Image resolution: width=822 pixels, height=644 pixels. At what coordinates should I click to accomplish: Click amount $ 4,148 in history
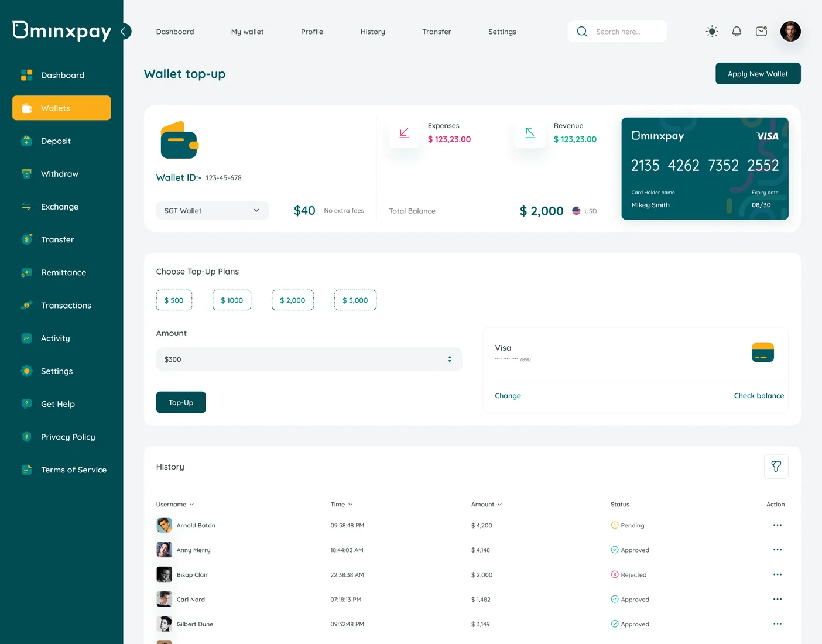[x=481, y=550]
